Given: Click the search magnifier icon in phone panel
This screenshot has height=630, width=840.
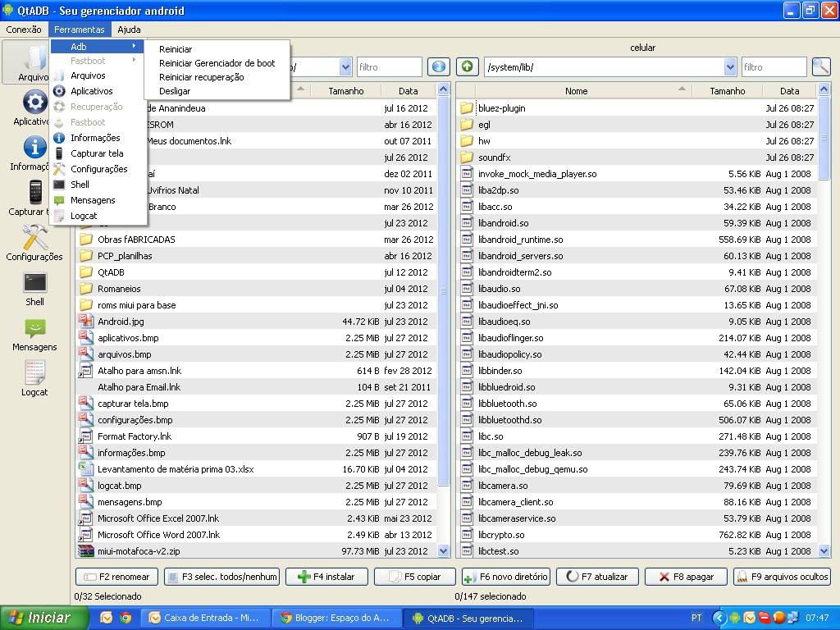Looking at the screenshot, I should pyautogui.click(x=820, y=66).
